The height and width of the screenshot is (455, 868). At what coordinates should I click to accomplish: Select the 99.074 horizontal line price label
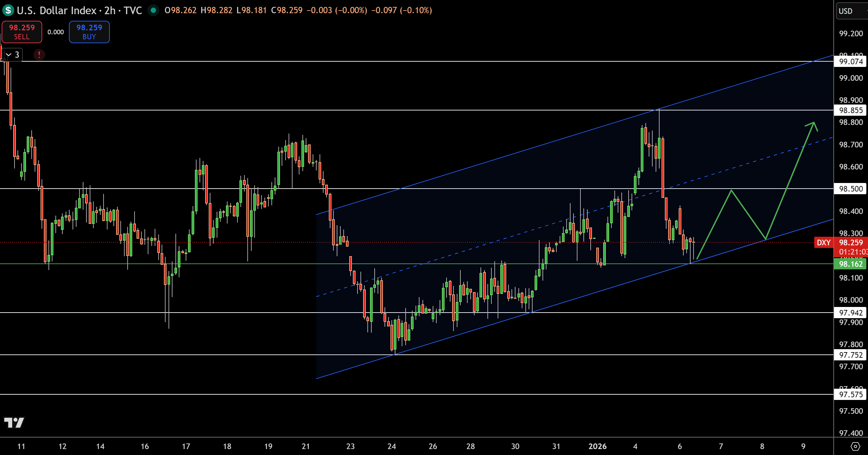pyautogui.click(x=851, y=61)
